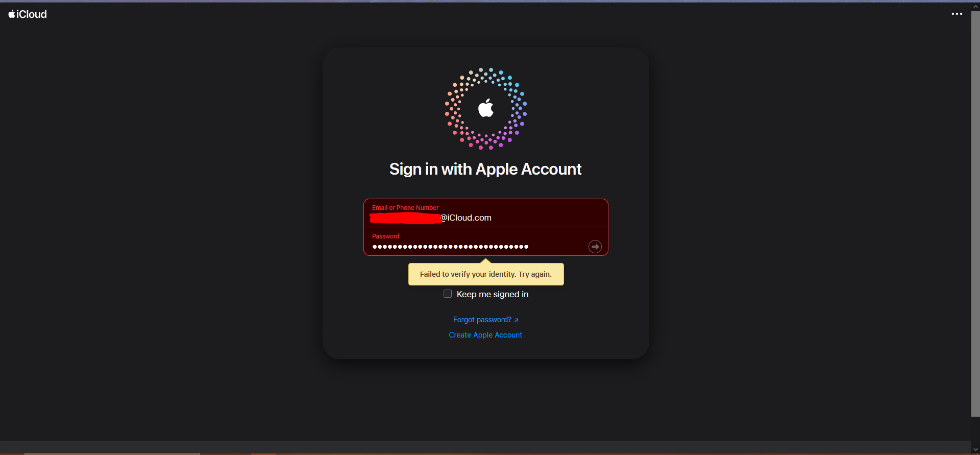
Task: Click the sign-in arrow button
Action: click(x=595, y=247)
